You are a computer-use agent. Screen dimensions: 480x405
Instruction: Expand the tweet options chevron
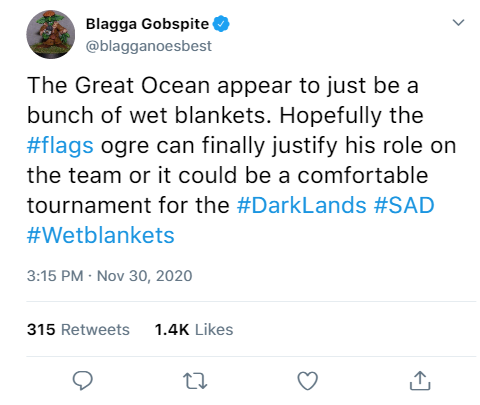(458, 22)
